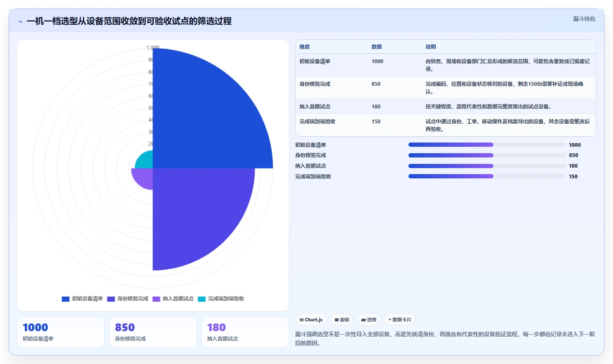Select table cell 身份核验完成
Viewport: 613px width, 364px height.
(315, 84)
